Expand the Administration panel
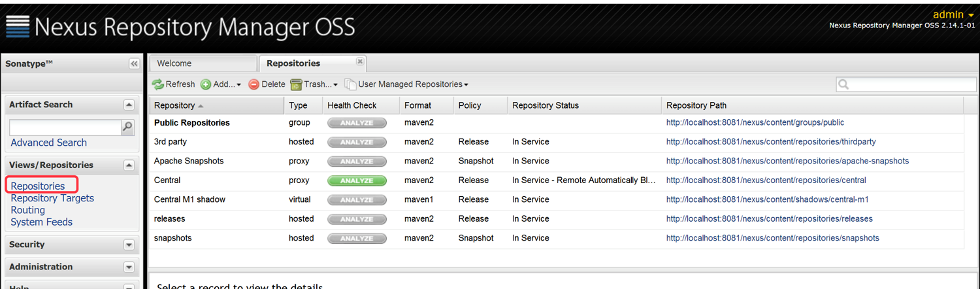The height and width of the screenshot is (289, 980). pos(129,267)
